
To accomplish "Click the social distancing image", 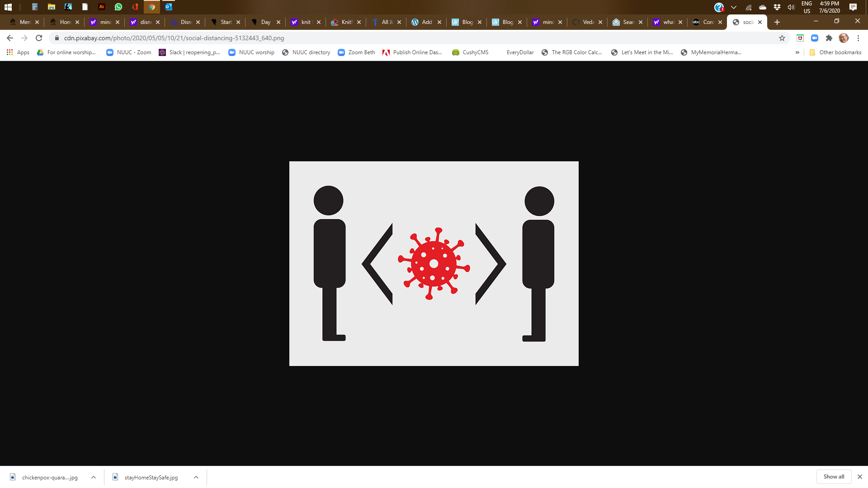I will click(x=434, y=263).
